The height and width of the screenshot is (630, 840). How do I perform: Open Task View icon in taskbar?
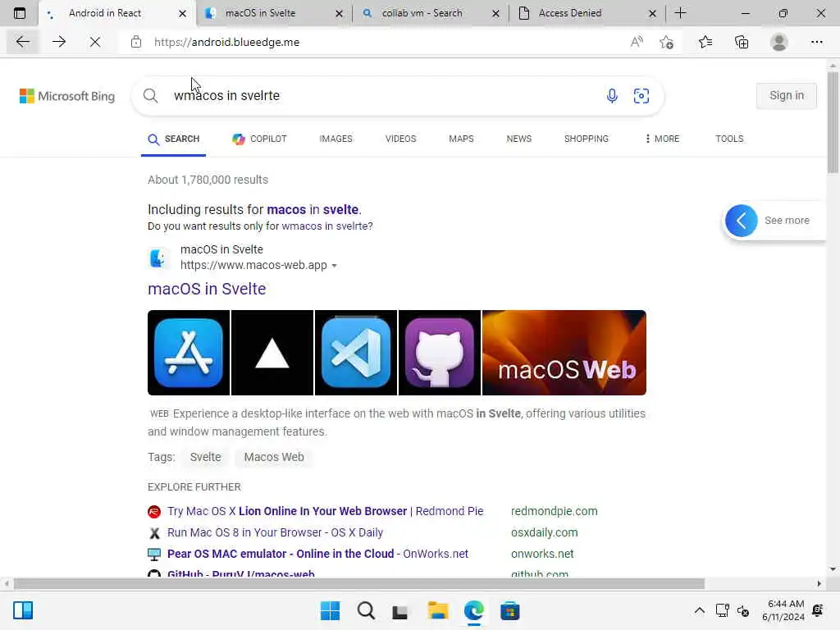(x=400, y=610)
